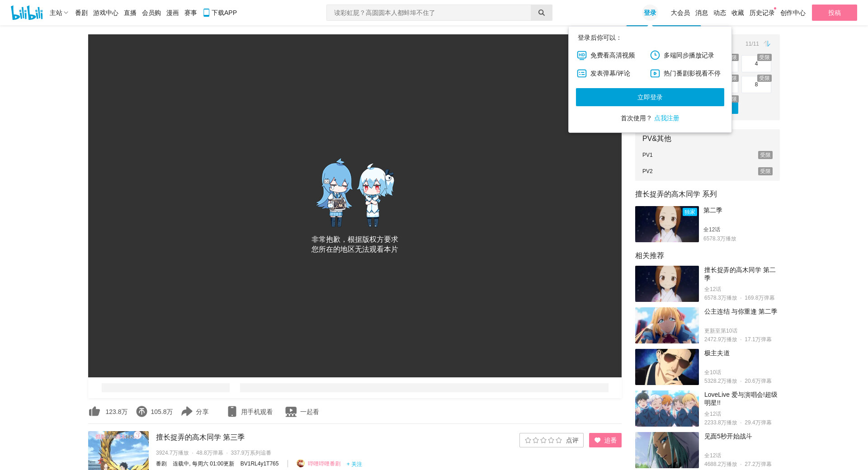Open 大会员 link
Image resolution: width=868 pixels, height=470 pixels.
point(680,13)
